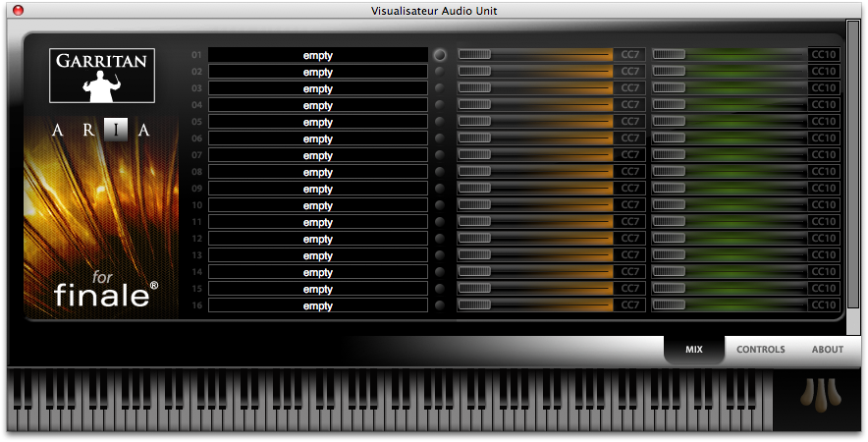Click the CC10 label on channel 06
The height and width of the screenshot is (442, 868).
pyautogui.click(x=823, y=138)
